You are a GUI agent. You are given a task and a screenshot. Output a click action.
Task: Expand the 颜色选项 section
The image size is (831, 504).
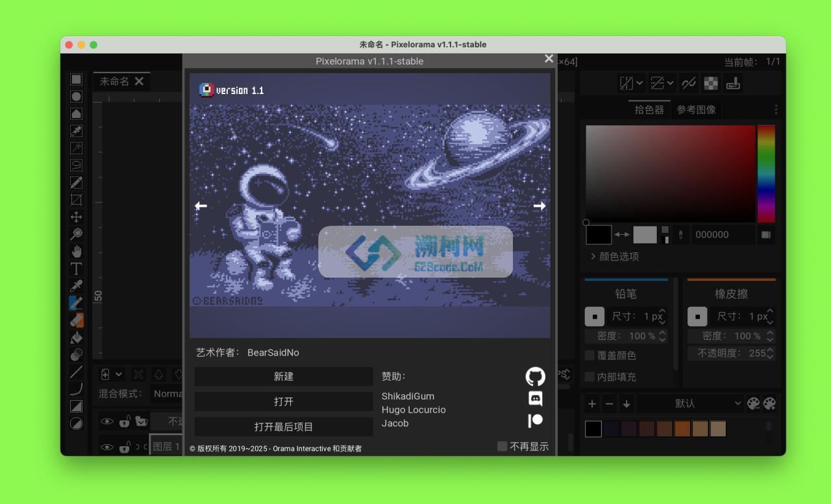click(x=614, y=256)
